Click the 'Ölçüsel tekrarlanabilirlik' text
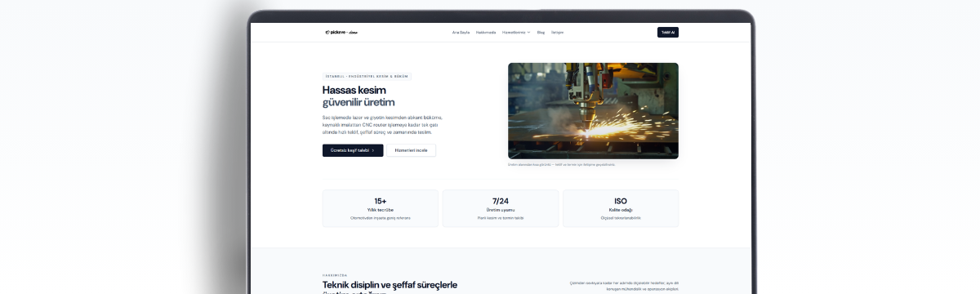Screen dimensions: 980x294 pos(621,218)
